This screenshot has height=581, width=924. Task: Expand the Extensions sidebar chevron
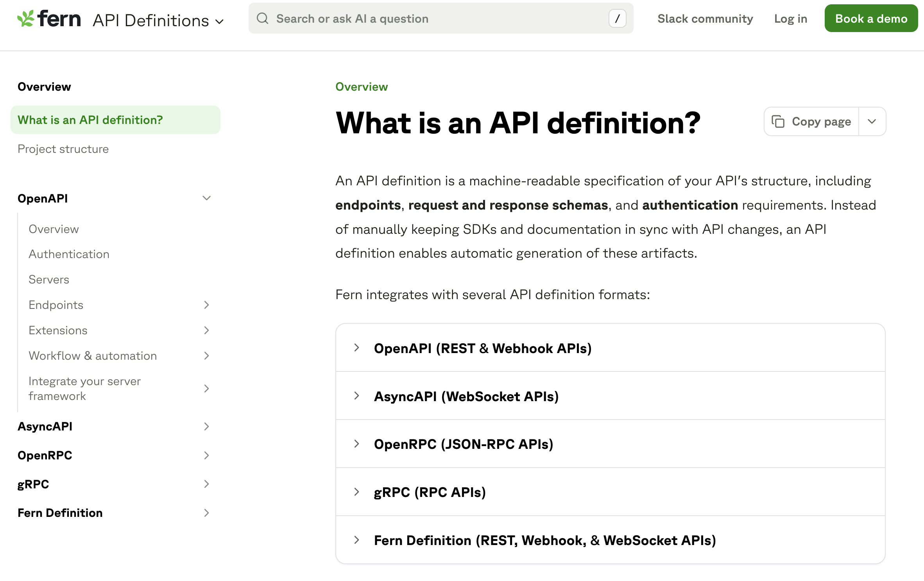point(206,330)
